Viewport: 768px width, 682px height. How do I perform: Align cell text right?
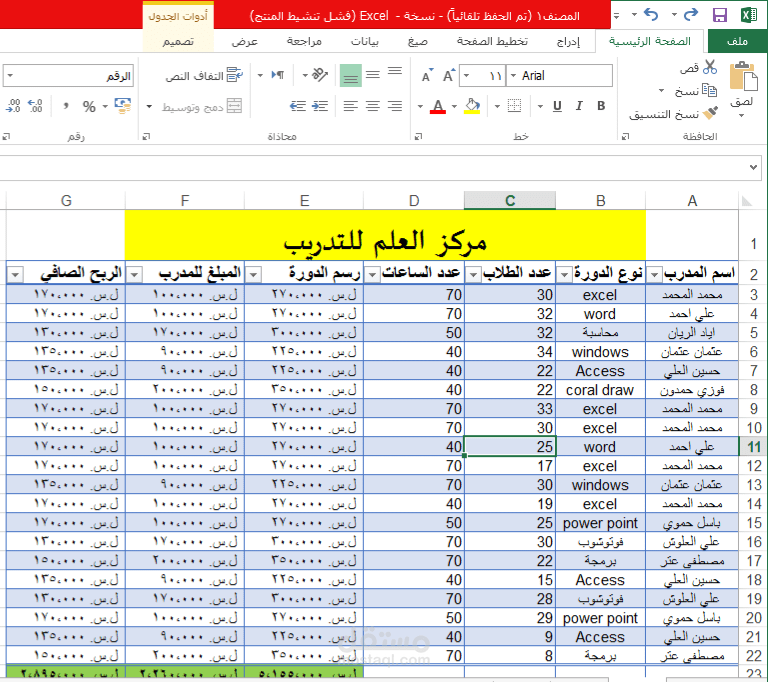click(x=395, y=106)
